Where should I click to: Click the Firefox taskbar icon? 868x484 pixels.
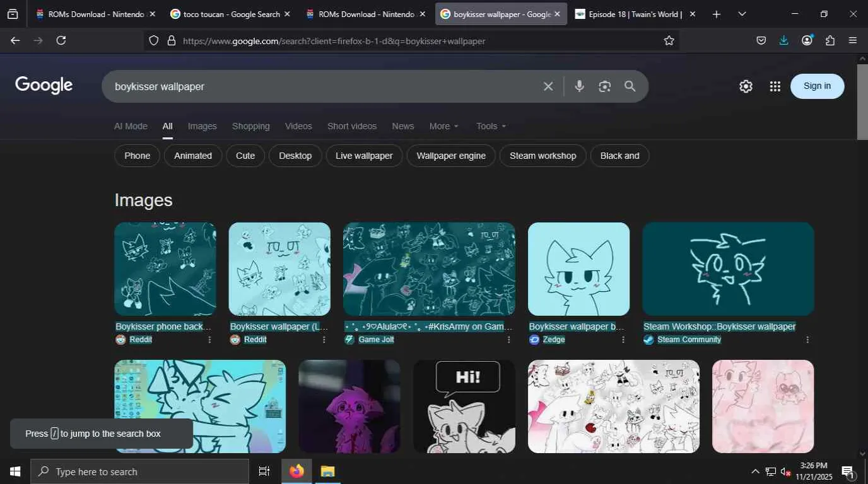pos(296,471)
